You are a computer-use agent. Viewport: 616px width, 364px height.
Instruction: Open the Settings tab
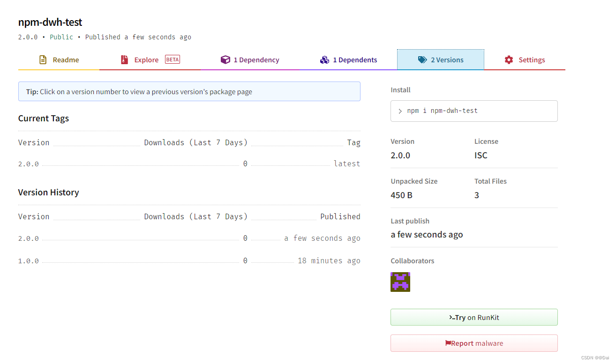[x=525, y=60]
